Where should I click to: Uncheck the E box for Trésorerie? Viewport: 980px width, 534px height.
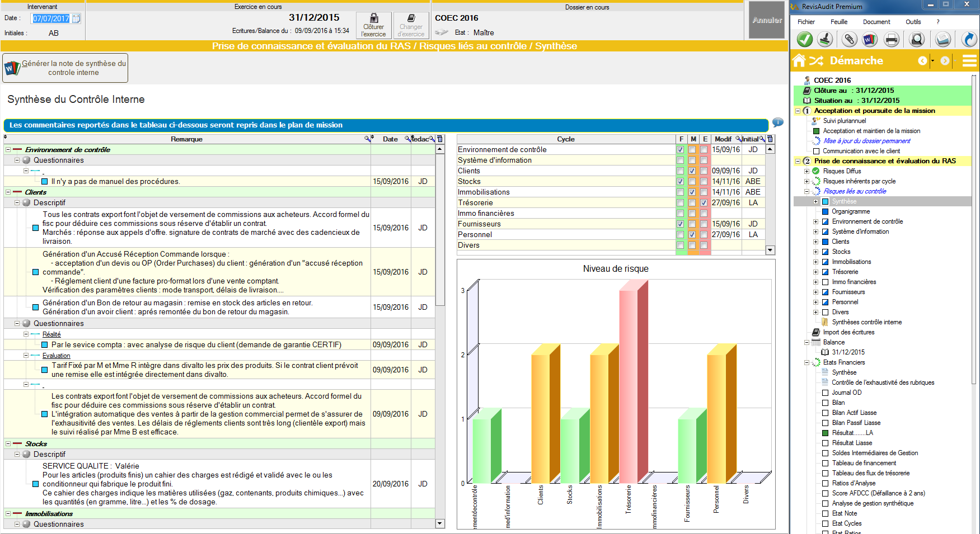pos(704,203)
